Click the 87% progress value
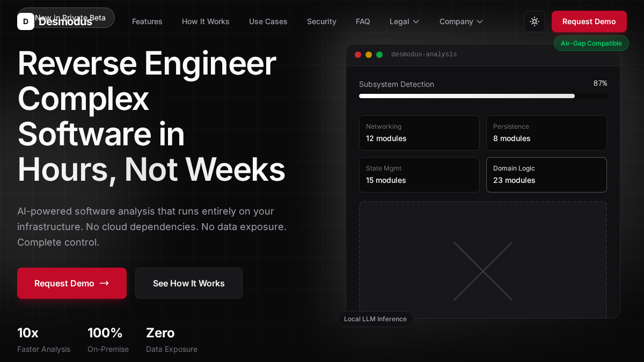The height and width of the screenshot is (362, 644). pyautogui.click(x=601, y=83)
